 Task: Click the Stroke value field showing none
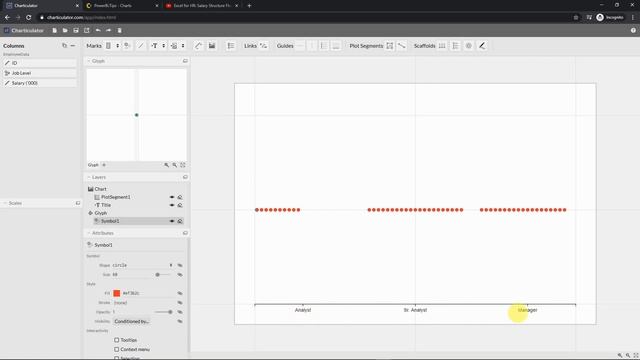[144, 303]
